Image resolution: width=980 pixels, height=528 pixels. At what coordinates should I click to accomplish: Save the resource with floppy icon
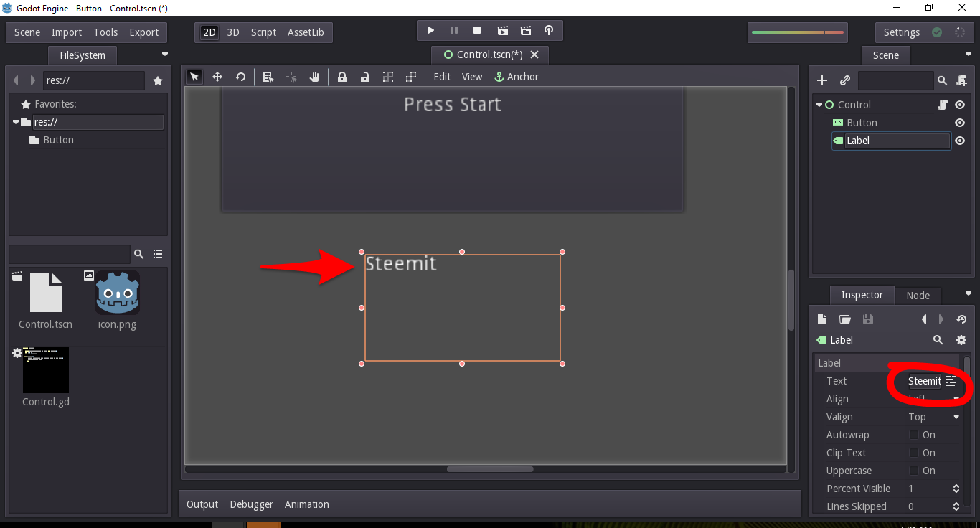(x=868, y=319)
